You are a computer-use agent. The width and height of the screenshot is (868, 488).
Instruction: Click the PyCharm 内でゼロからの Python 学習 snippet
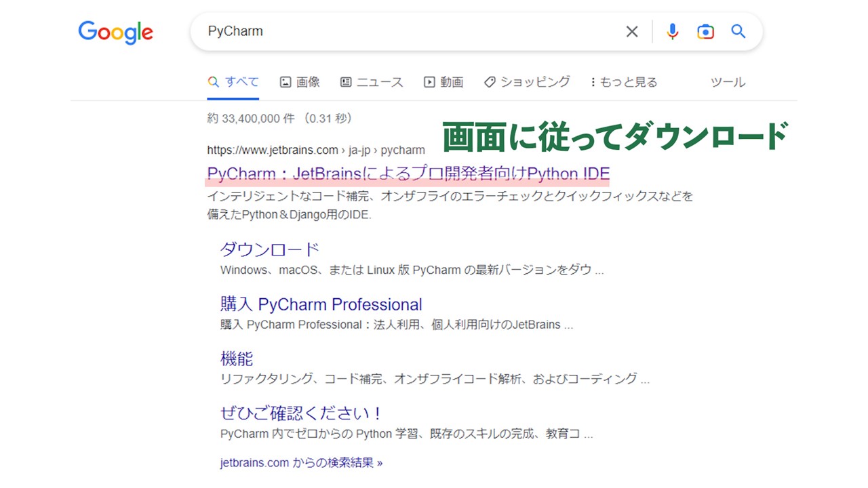(x=406, y=433)
